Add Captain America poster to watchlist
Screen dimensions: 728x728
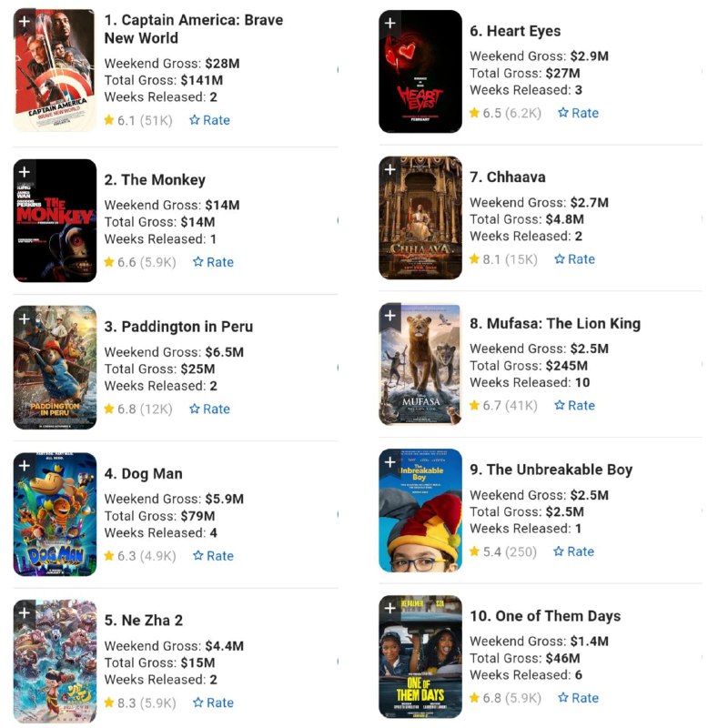[25, 22]
